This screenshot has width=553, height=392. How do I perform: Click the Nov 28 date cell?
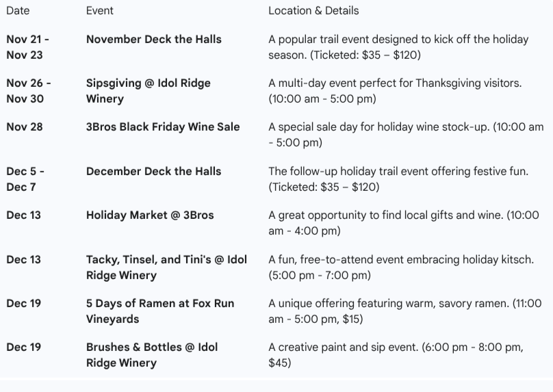tap(24, 127)
